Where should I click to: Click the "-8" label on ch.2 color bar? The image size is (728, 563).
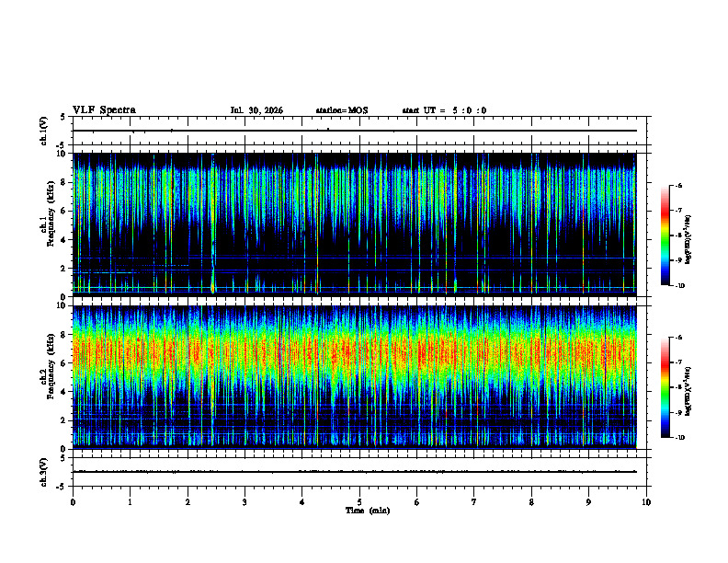[x=678, y=387]
